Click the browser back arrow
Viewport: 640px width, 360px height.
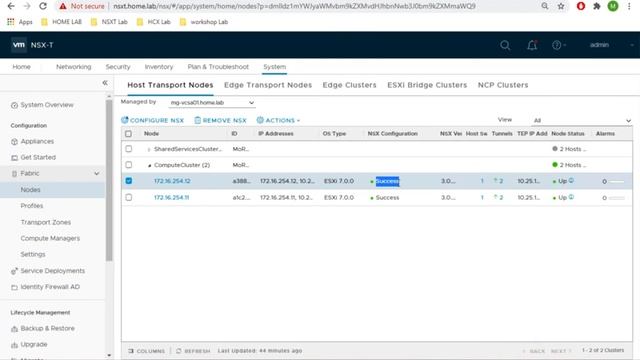pos(11,6)
